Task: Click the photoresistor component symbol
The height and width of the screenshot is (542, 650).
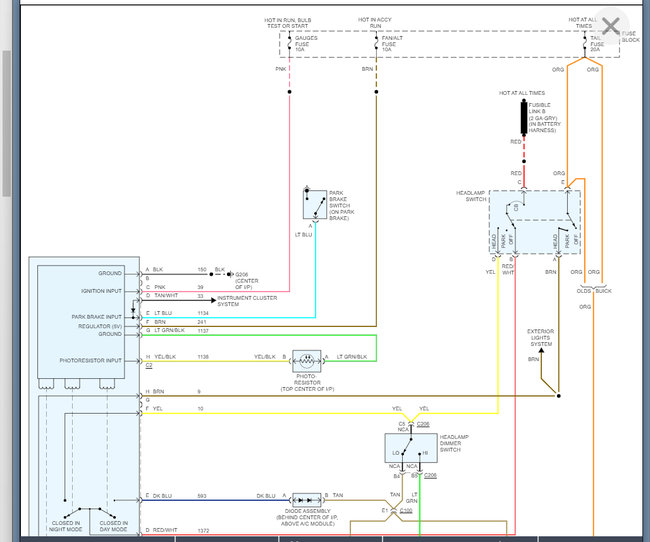Action: (307, 361)
